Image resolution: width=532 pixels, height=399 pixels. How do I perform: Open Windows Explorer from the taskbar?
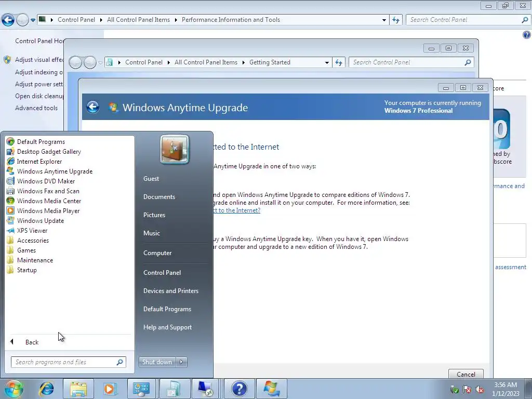click(78, 389)
